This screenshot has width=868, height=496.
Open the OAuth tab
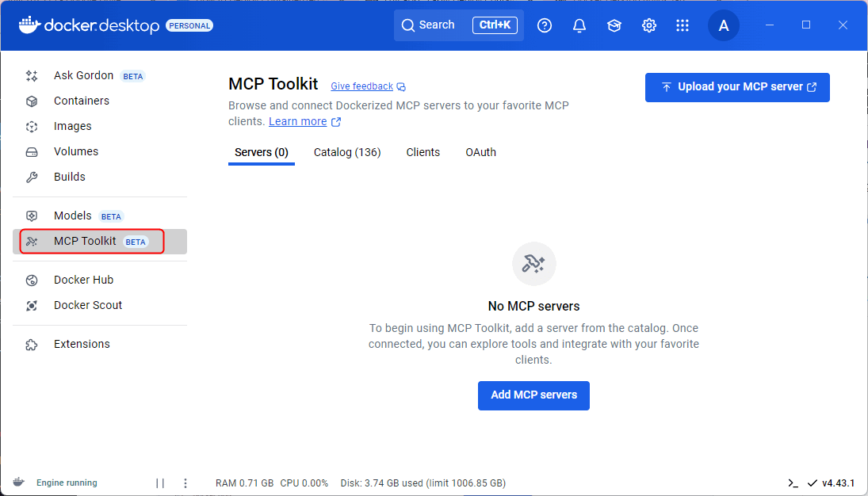click(x=480, y=152)
